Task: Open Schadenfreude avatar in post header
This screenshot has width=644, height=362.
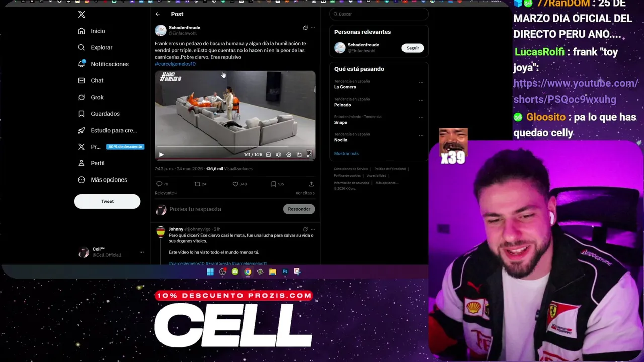Action: coord(160,30)
